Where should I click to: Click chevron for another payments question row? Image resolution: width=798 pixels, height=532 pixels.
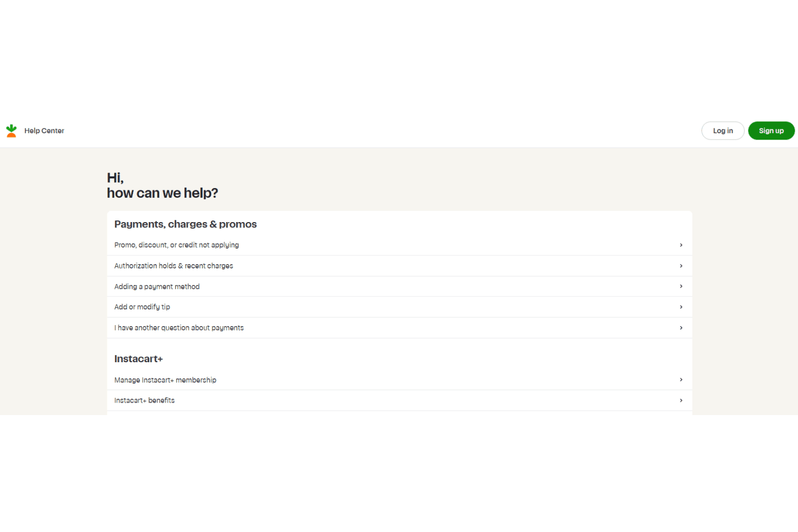pos(681,328)
